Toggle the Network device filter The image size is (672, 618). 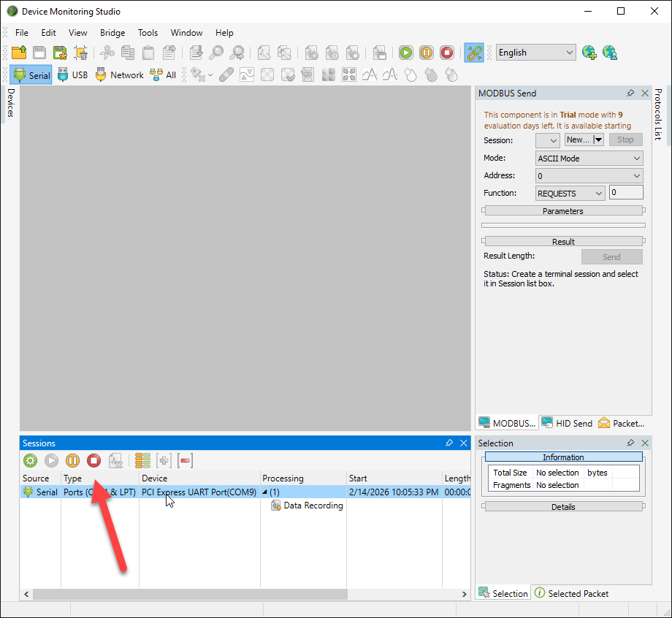(119, 75)
